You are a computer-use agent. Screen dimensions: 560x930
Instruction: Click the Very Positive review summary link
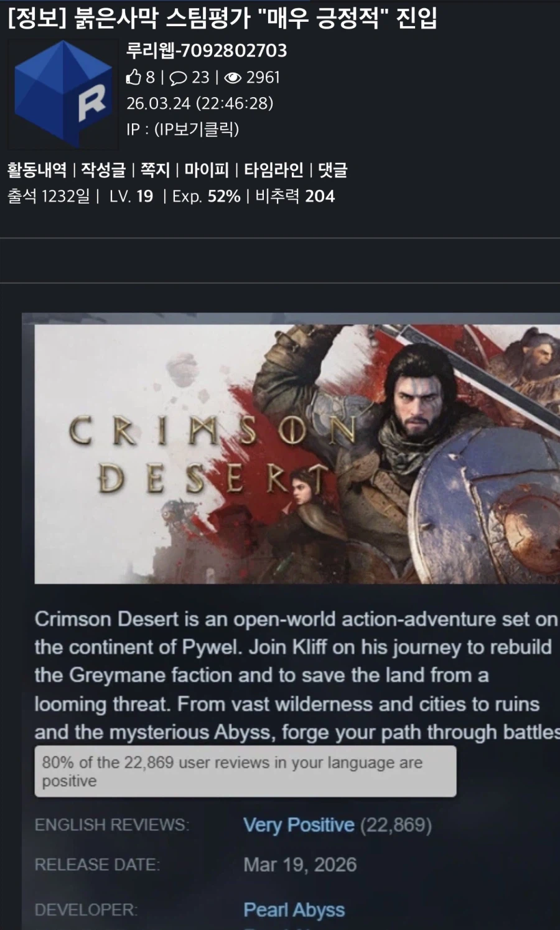[x=299, y=825]
